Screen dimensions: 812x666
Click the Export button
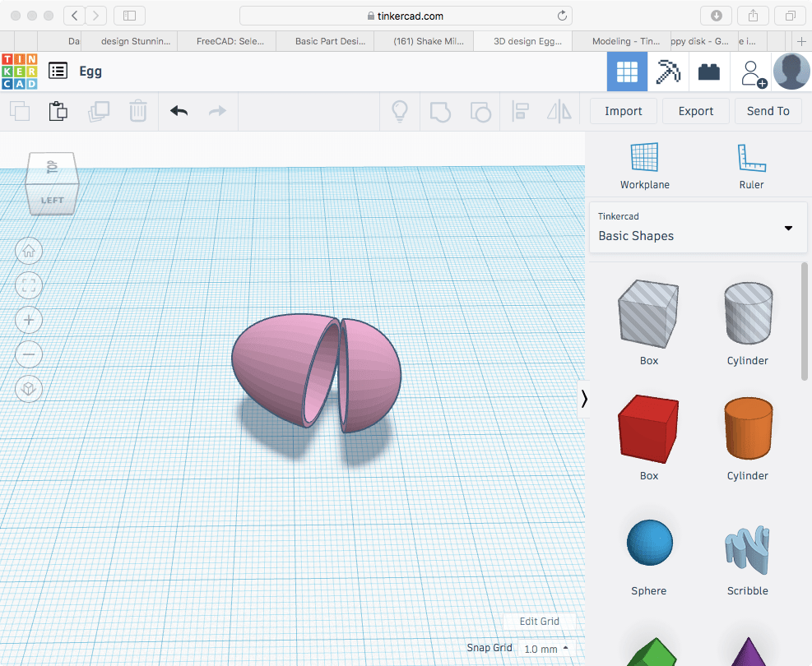click(695, 111)
